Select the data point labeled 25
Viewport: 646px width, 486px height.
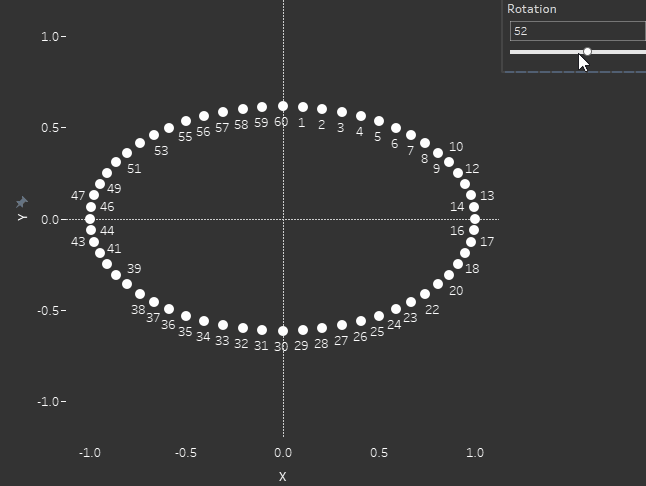[379, 316]
